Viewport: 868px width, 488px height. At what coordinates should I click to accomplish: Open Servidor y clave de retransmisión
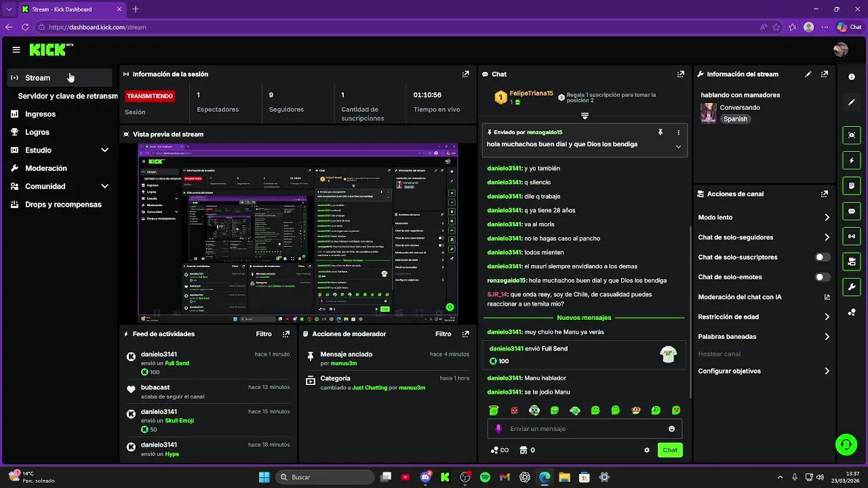tap(68, 96)
